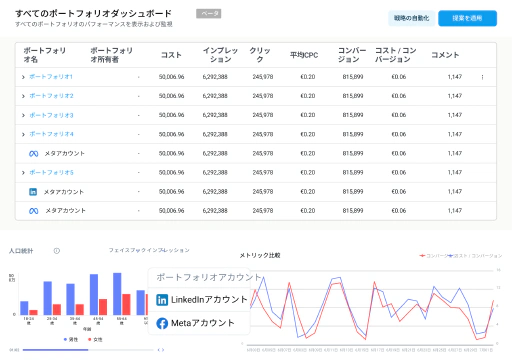Sort by the コメント column header
512x361 pixels.
(x=445, y=55)
